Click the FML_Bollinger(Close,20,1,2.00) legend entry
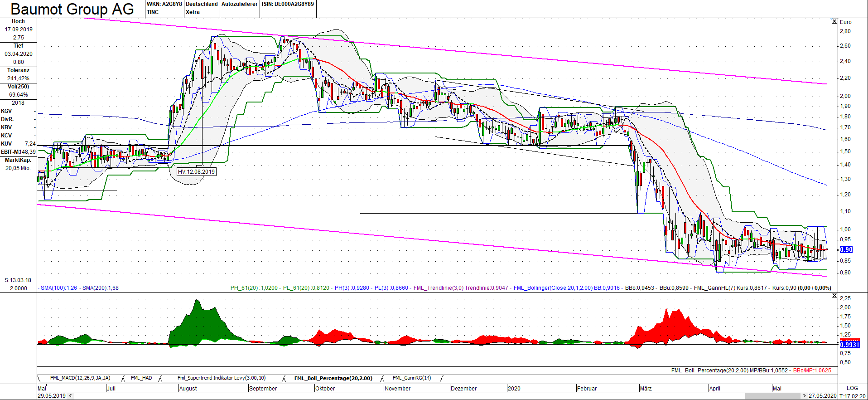Screen dimensions: 868x400 tap(553, 288)
